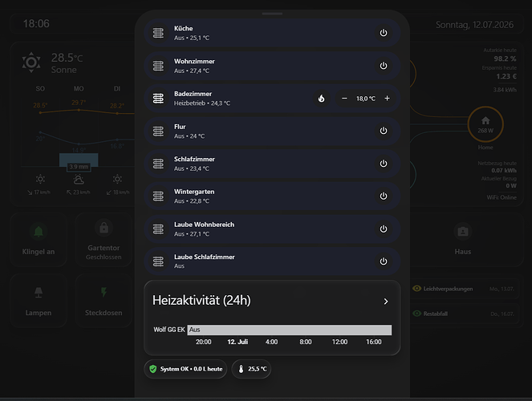The width and height of the screenshot is (532, 401).
Task: Click Home 268 W energy circle
Action: tap(485, 124)
